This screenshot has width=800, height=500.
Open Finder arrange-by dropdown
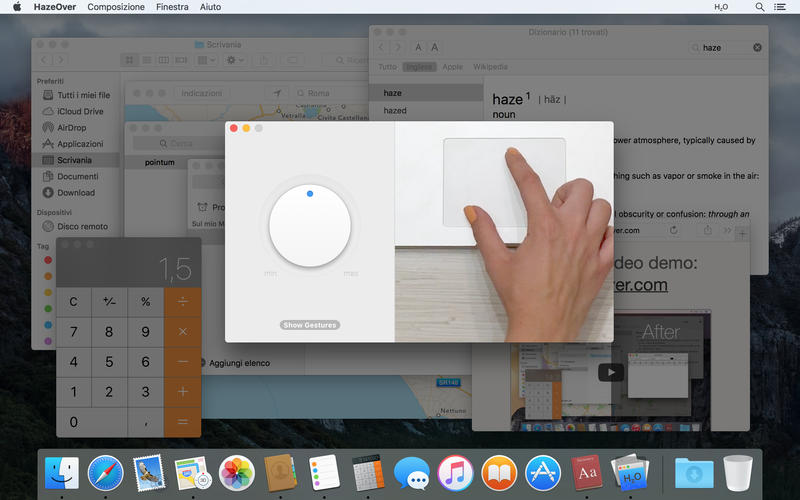(x=206, y=60)
